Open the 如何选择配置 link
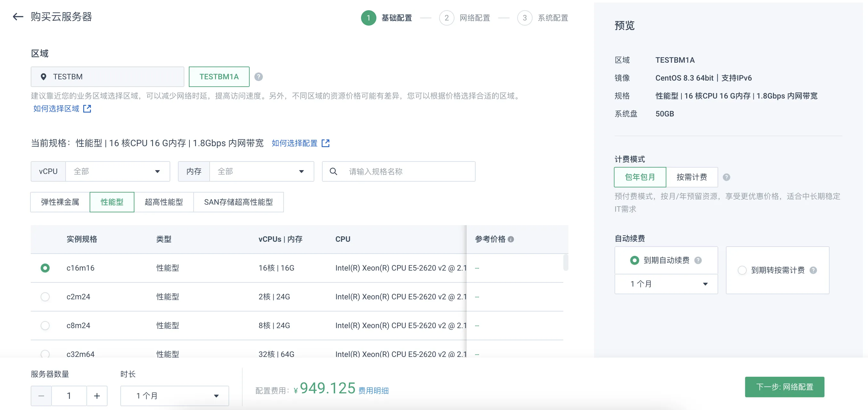This screenshot has height=410, width=868. click(x=294, y=143)
